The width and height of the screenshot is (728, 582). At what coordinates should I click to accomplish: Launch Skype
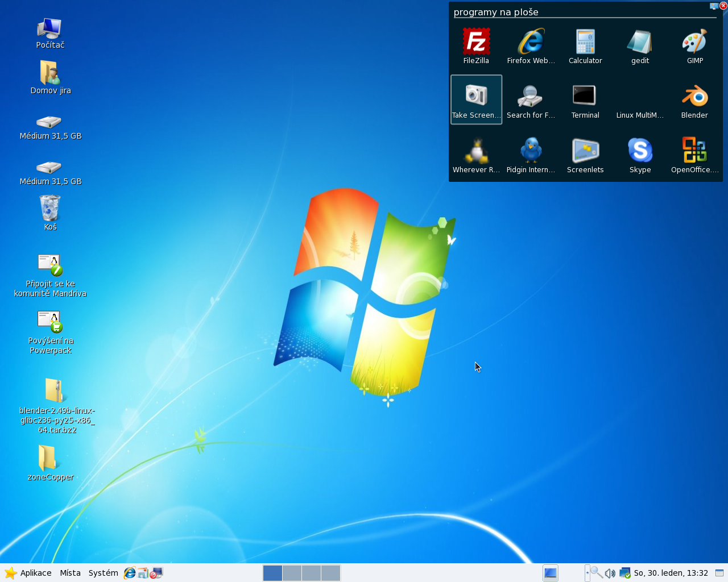(640, 155)
